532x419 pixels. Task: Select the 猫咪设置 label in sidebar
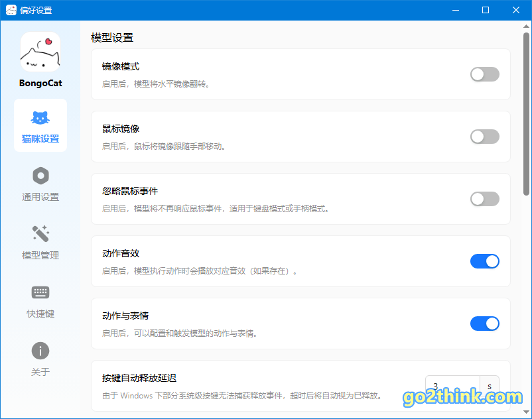click(x=40, y=139)
